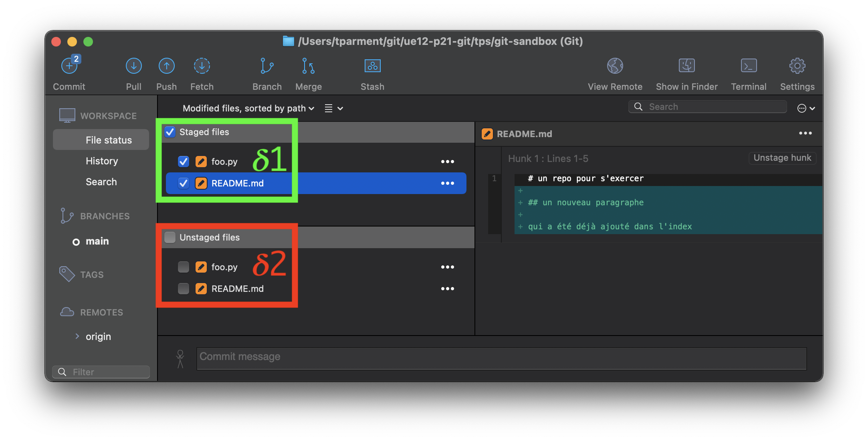Viewport: 868px width, 441px height.
Task: Check the Unstaged files header checkbox
Action: point(170,237)
